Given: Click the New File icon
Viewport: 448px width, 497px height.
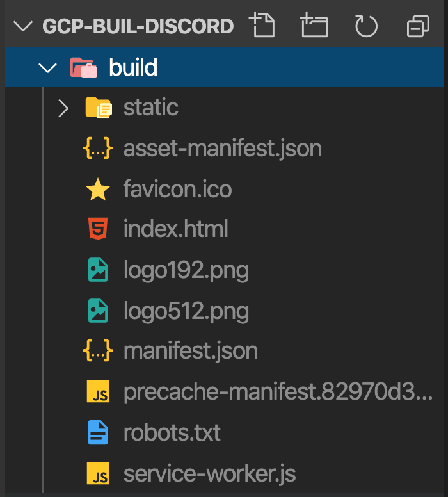Looking at the screenshot, I should click(262, 25).
